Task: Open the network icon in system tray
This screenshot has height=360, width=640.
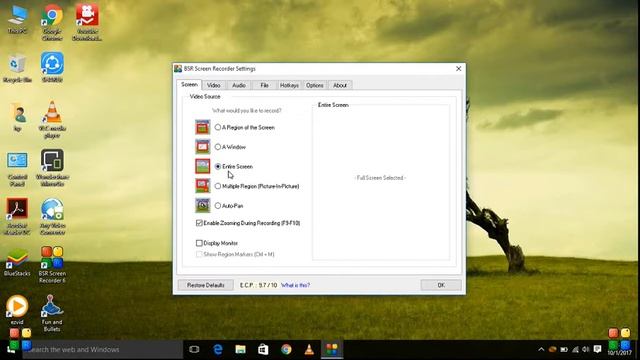Action: 576,349
